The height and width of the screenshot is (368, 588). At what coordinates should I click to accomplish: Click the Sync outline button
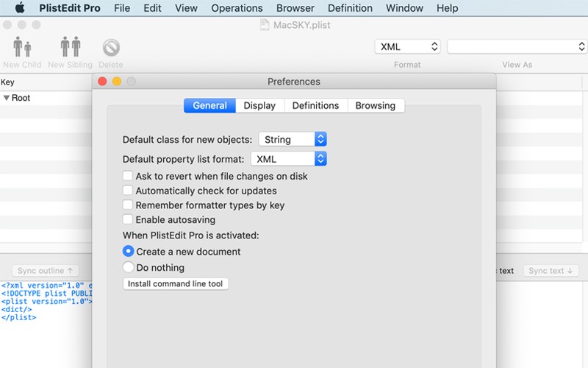(x=46, y=270)
